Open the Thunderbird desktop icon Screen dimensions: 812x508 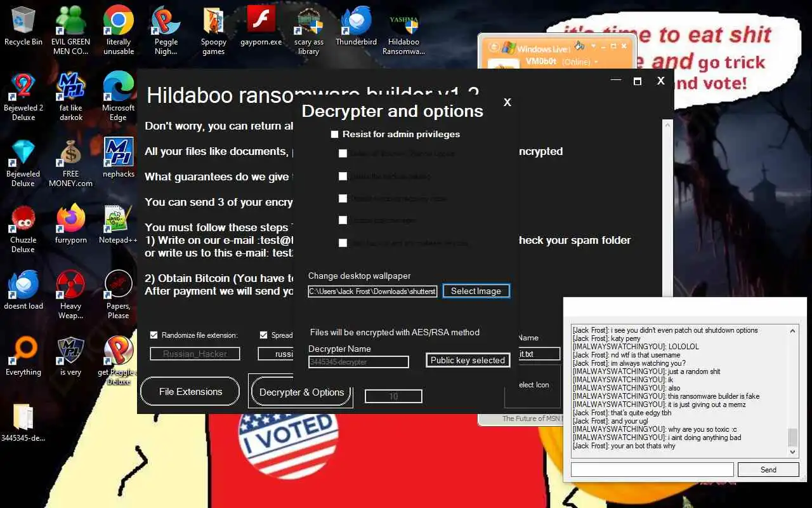(356, 27)
